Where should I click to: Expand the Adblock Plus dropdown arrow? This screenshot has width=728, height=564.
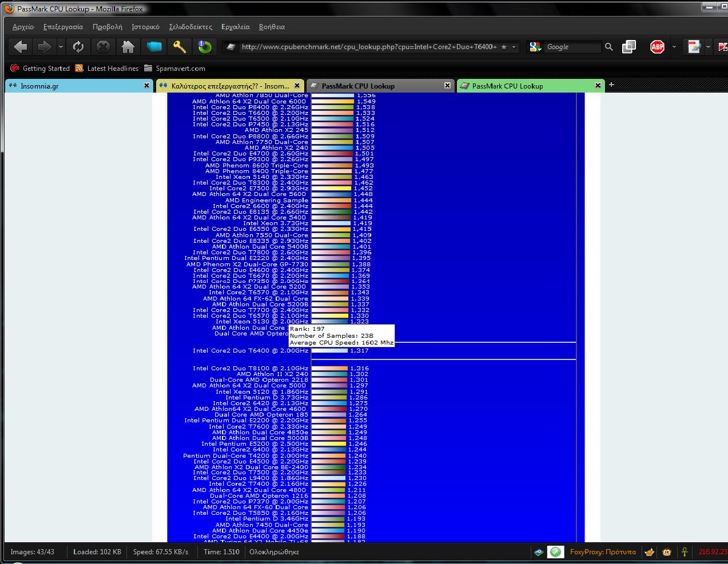[674, 47]
